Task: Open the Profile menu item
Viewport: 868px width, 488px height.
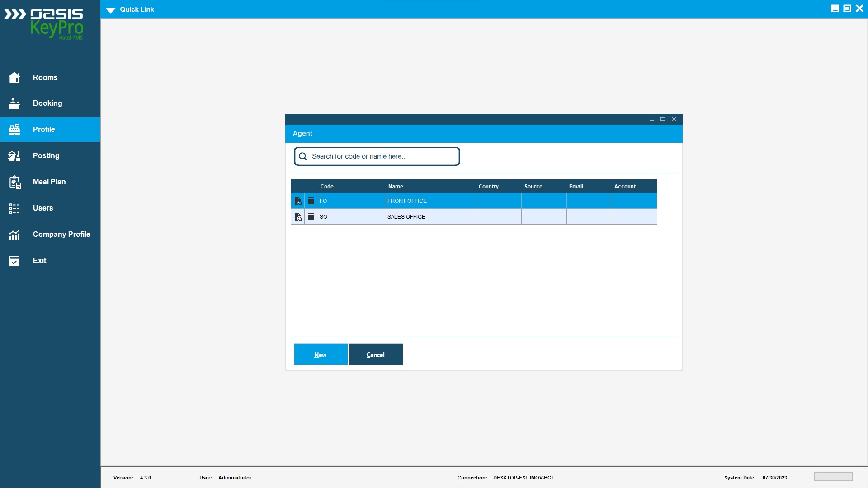Action: 44,130
